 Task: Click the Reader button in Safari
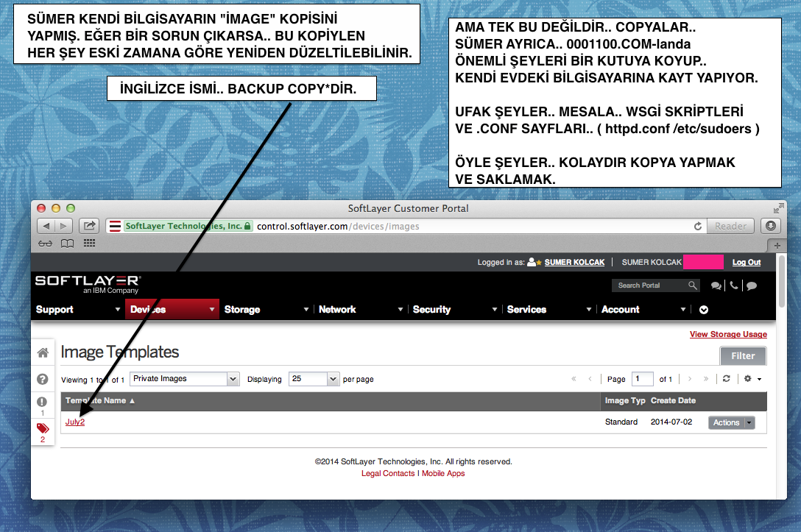730,226
